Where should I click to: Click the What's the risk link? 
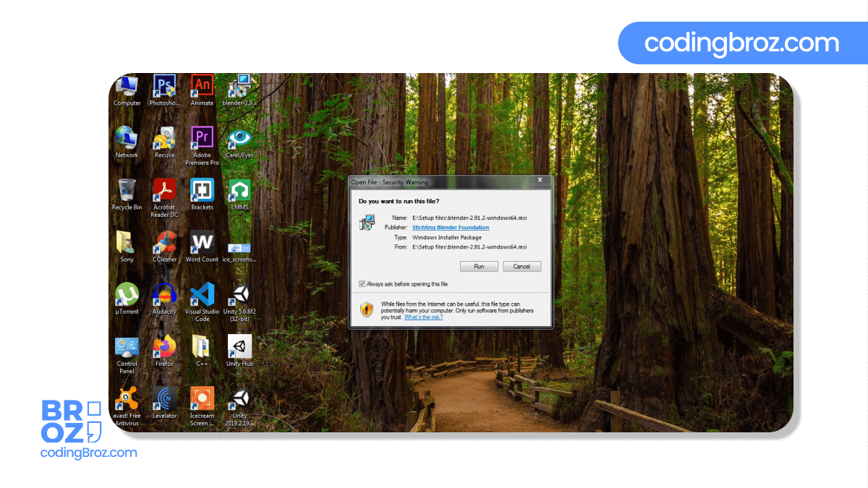(423, 317)
